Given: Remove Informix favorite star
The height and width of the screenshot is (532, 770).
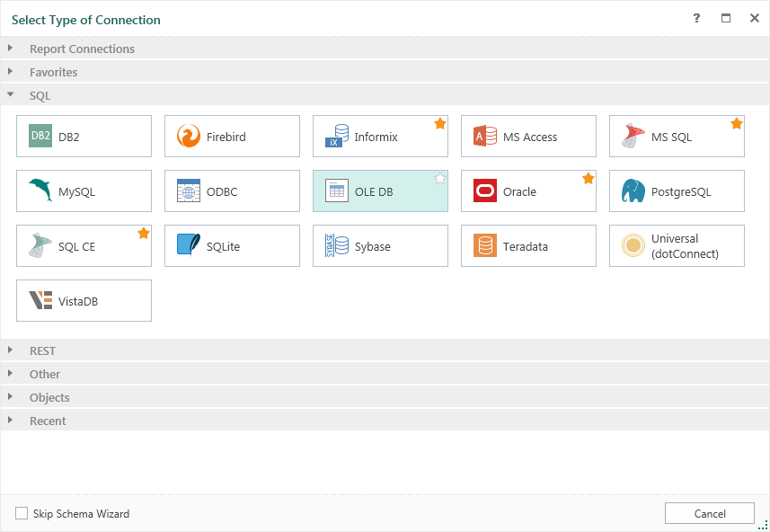Looking at the screenshot, I should click(x=440, y=124).
